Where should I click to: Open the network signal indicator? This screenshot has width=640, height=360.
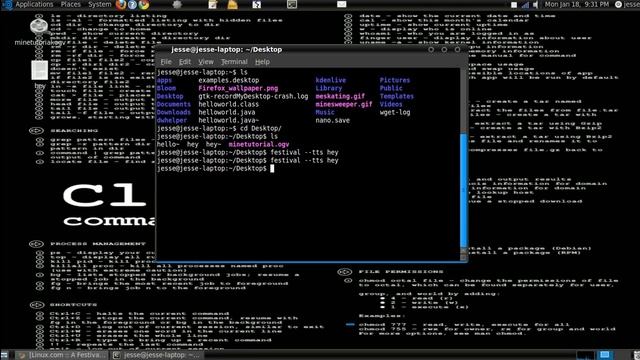point(525,5)
